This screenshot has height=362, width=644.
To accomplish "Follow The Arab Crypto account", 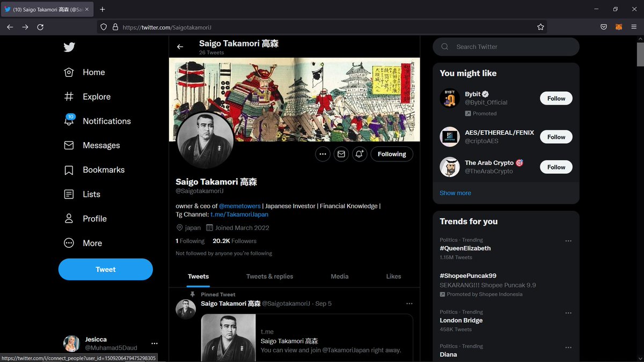I will pyautogui.click(x=556, y=167).
